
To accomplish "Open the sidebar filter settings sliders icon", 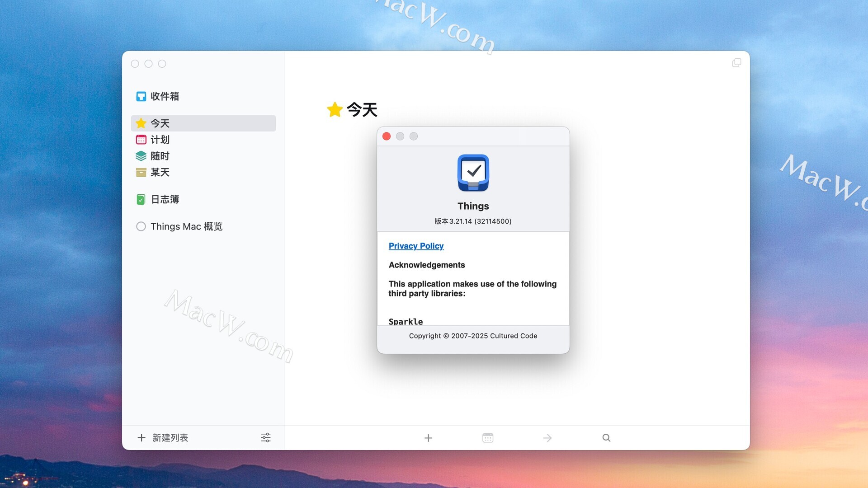I will pyautogui.click(x=266, y=437).
